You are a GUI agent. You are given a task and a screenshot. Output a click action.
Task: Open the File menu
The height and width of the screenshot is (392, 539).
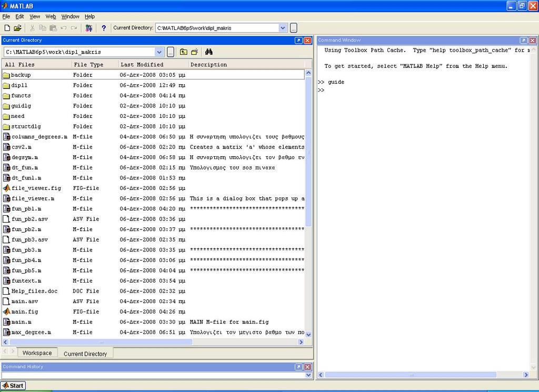click(x=6, y=16)
